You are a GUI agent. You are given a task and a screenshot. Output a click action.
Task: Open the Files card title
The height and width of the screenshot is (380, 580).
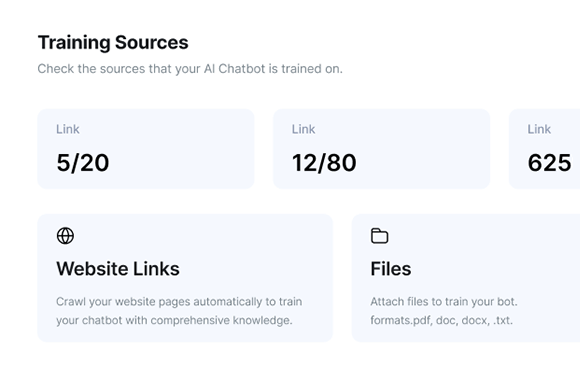pyautogui.click(x=391, y=269)
